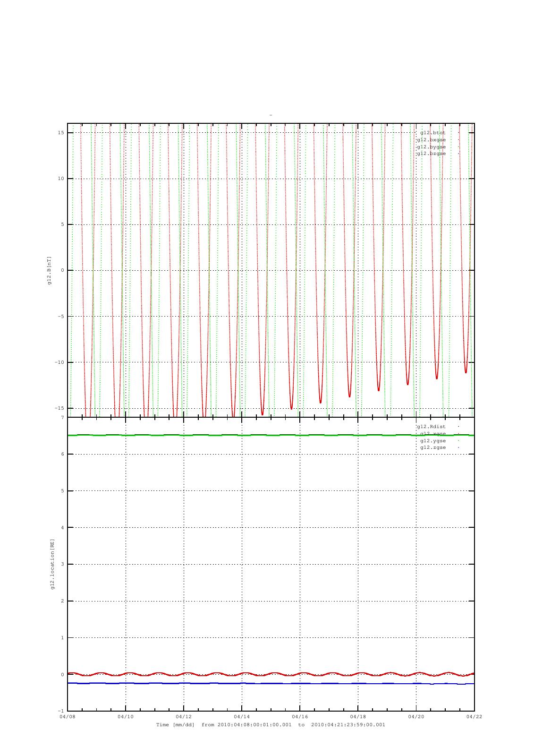The image size is (534, 756).
Task: Select the g12.location[RE] vertical axis label
Action: tap(53, 564)
